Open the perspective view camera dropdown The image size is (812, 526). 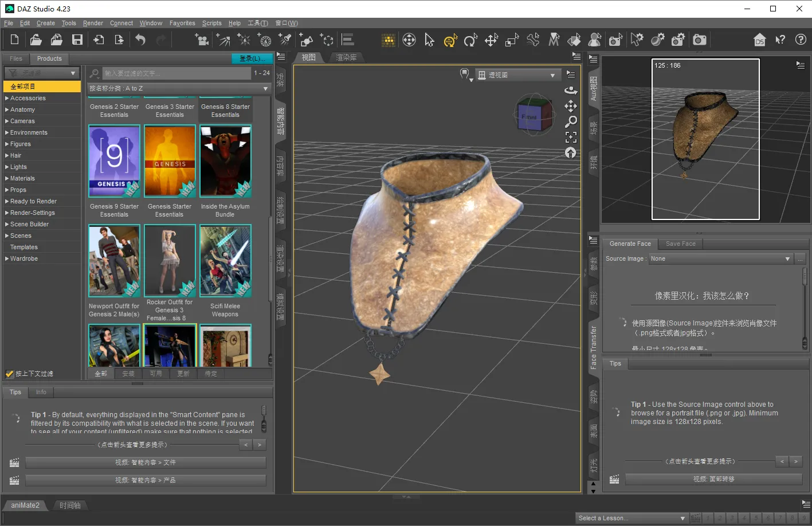[x=518, y=75]
